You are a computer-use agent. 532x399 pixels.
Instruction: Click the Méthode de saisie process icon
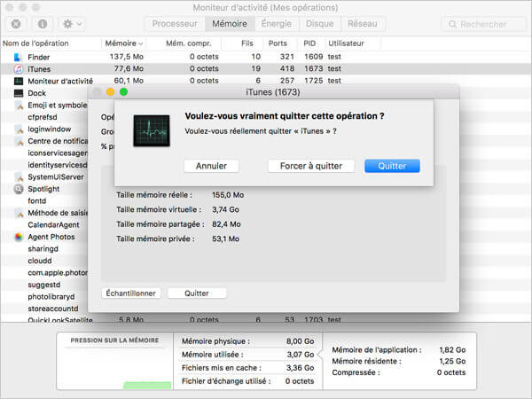click(x=19, y=213)
